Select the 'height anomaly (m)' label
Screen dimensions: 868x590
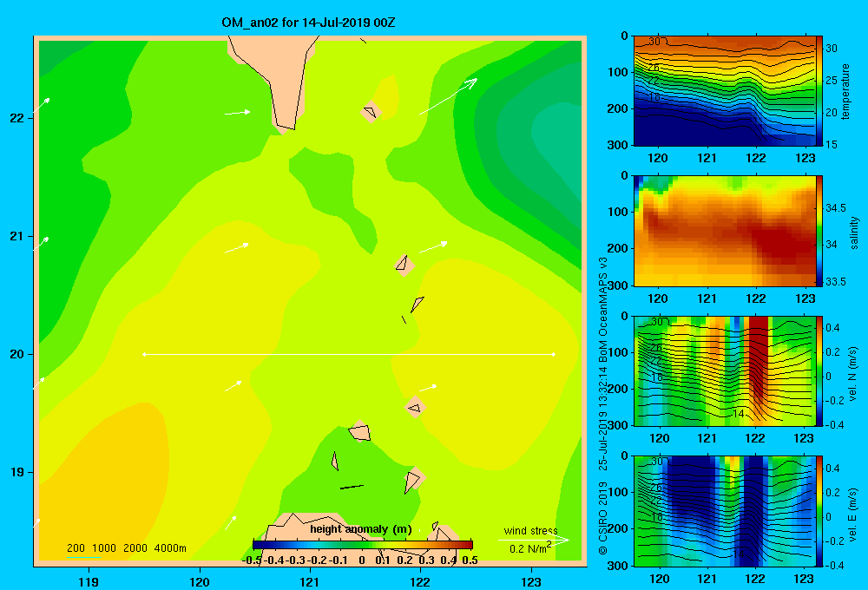tap(361, 529)
